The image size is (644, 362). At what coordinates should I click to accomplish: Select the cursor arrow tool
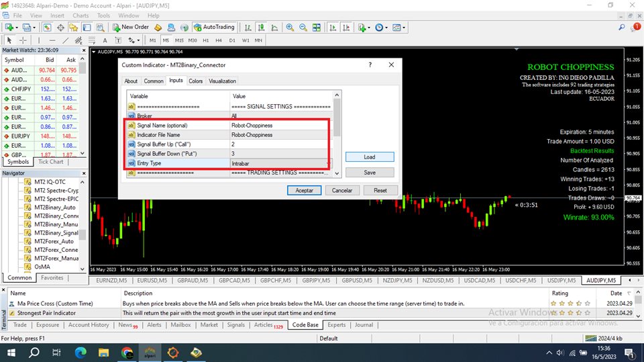[9, 40]
